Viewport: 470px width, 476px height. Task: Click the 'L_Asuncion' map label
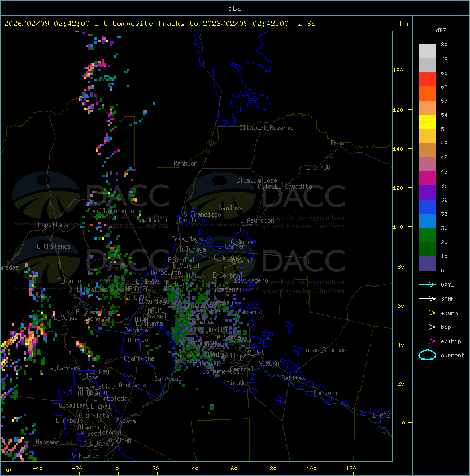click(x=257, y=220)
